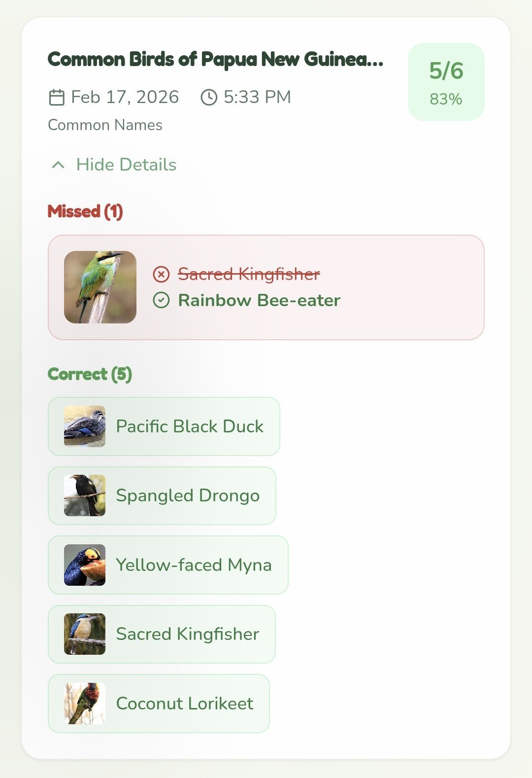Viewport: 532px width, 778px height.
Task: Open the Sacred Kingfisher thumbnail in Correct list
Action: [x=85, y=634]
